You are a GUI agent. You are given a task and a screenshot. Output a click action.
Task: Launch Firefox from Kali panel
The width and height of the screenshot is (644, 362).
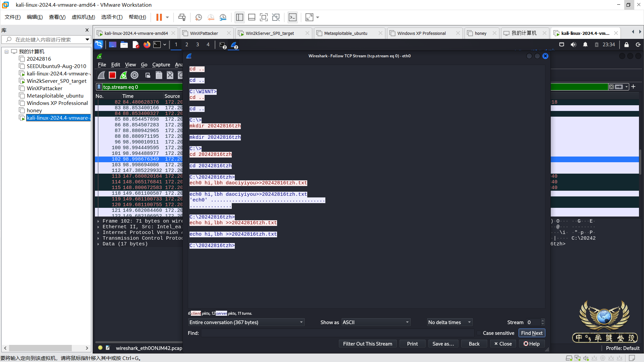pos(147,45)
